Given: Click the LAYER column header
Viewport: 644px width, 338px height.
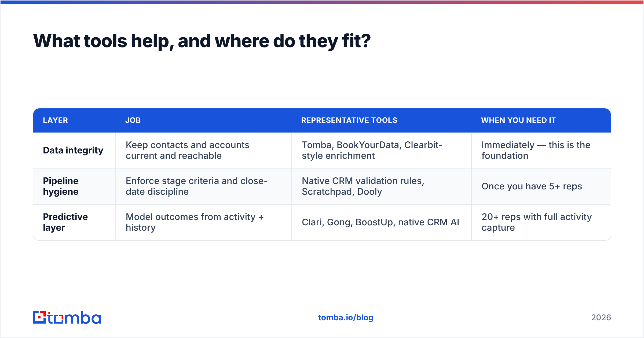Looking at the screenshot, I should pyautogui.click(x=56, y=120).
